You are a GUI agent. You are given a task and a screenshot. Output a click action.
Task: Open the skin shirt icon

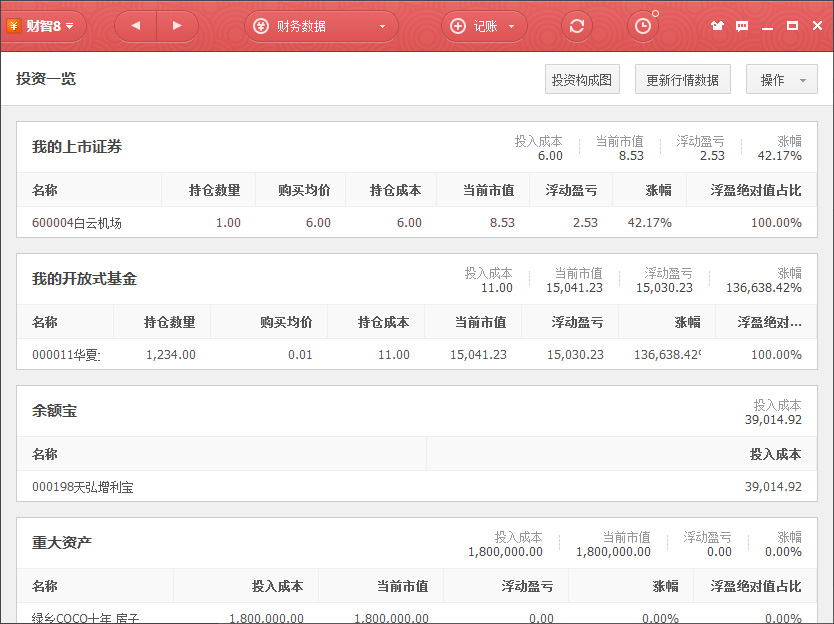point(718,26)
